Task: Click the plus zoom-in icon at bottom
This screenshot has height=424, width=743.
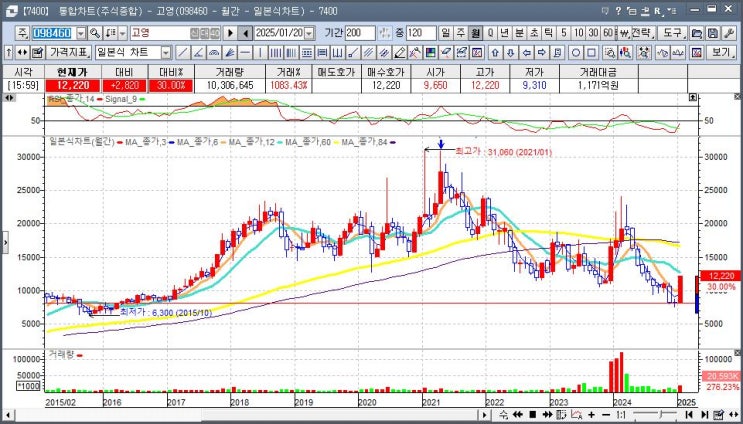Action: coord(591,415)
